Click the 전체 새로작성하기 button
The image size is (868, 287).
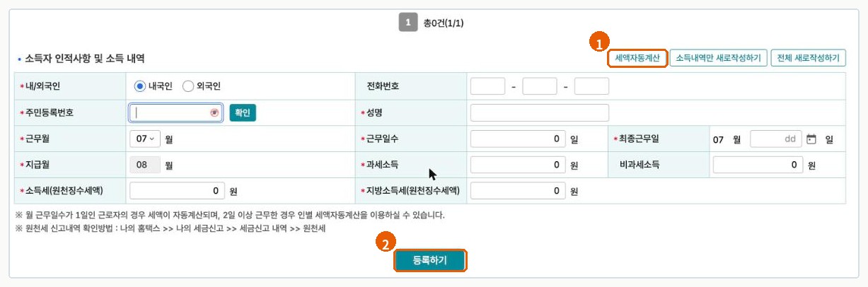(809, 58)
